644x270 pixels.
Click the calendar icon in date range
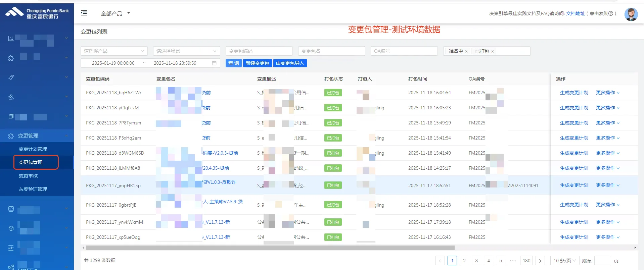pyautogui.click(x=214, y=63)
